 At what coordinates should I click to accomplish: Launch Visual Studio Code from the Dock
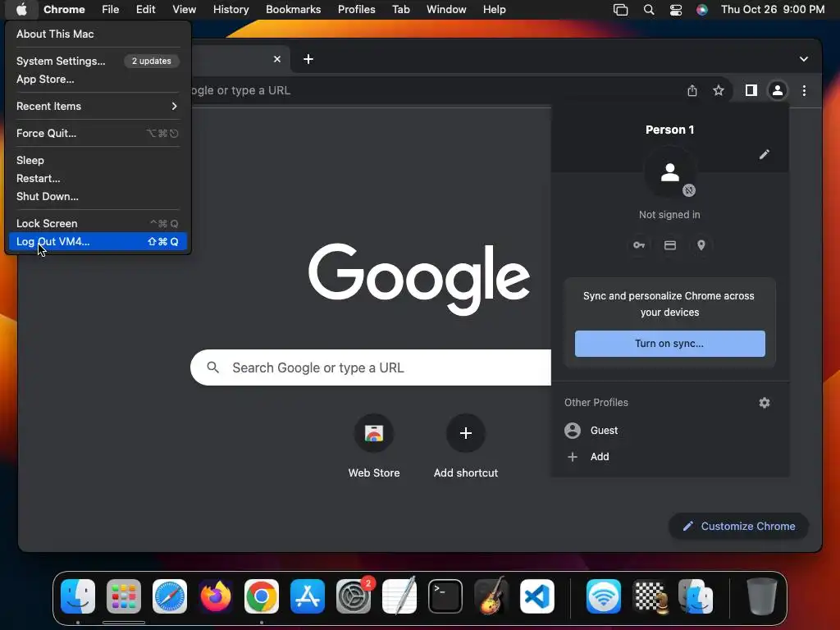tap(536, 596)
